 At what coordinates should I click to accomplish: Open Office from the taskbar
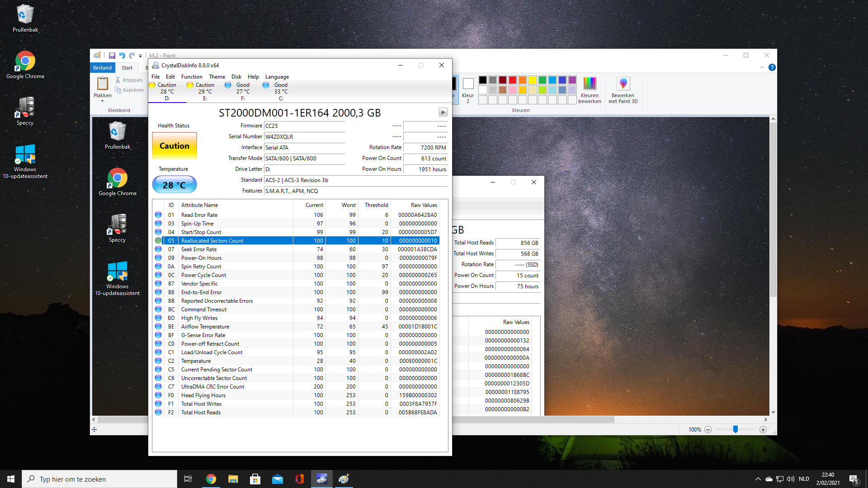click(299, 479)
